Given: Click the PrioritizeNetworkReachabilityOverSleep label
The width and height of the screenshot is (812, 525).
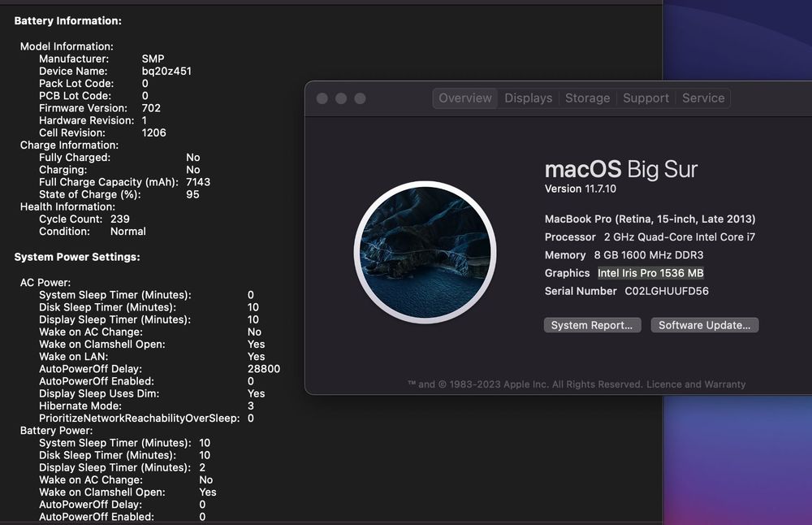Looking at the screenshot, I should click(140, 419).
